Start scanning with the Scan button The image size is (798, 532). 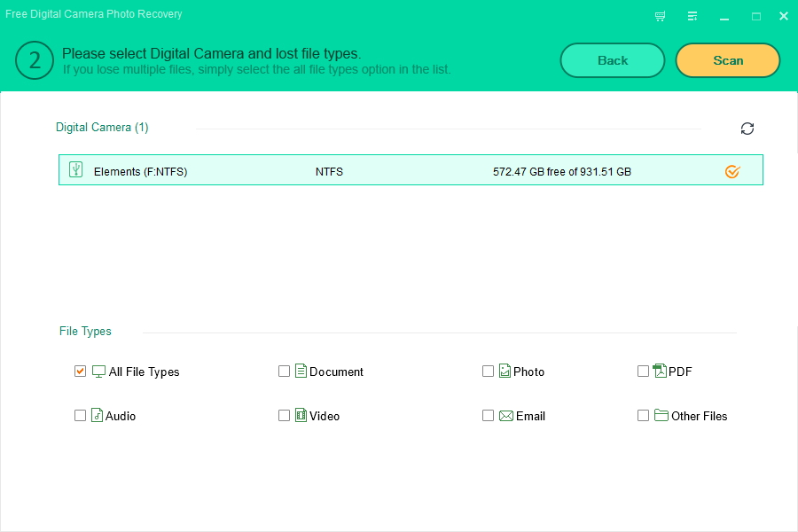point(728,60)
